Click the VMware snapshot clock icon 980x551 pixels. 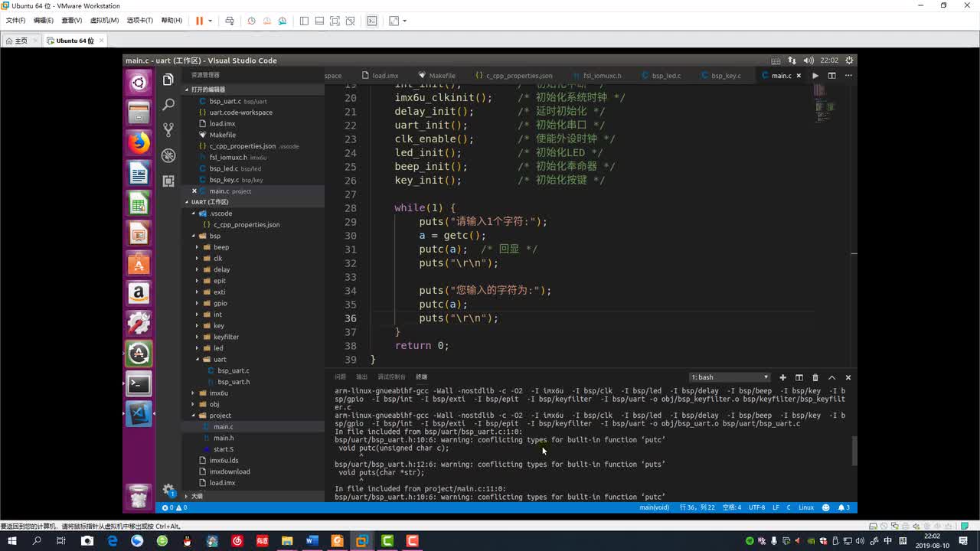[251, 21]
